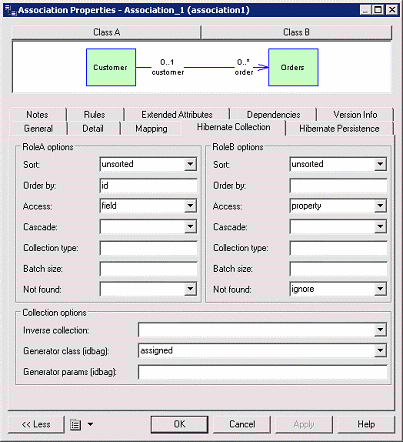Click the RoleB Batch size field
The width and height of the screenshot is (403, 442).
[x=338, y=269]
